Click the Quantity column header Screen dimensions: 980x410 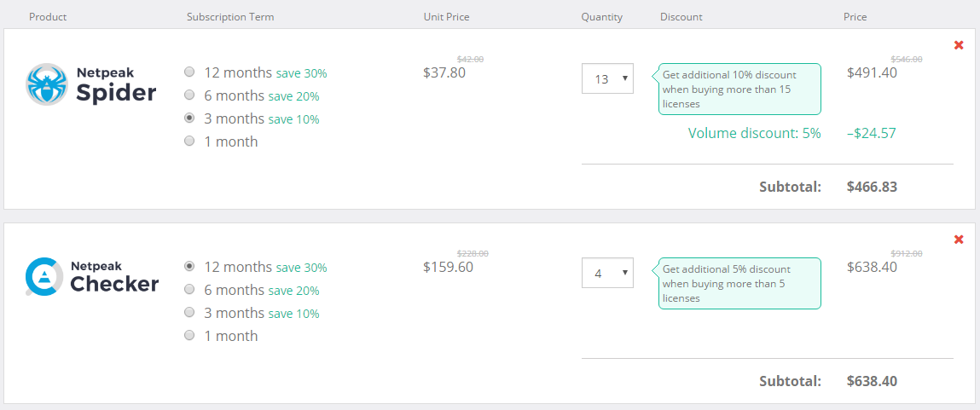pos(602,17)
